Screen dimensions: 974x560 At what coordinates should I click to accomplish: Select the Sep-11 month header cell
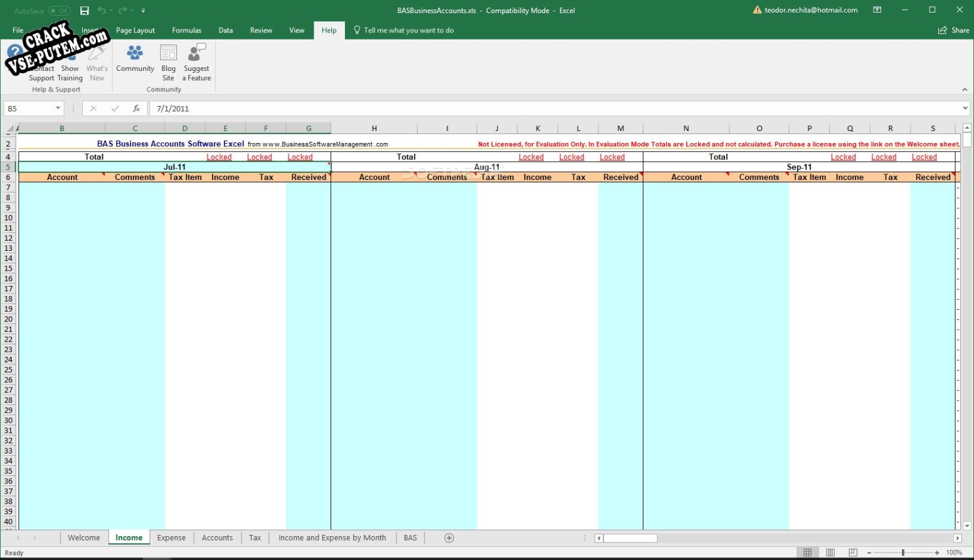click(799, 167)
